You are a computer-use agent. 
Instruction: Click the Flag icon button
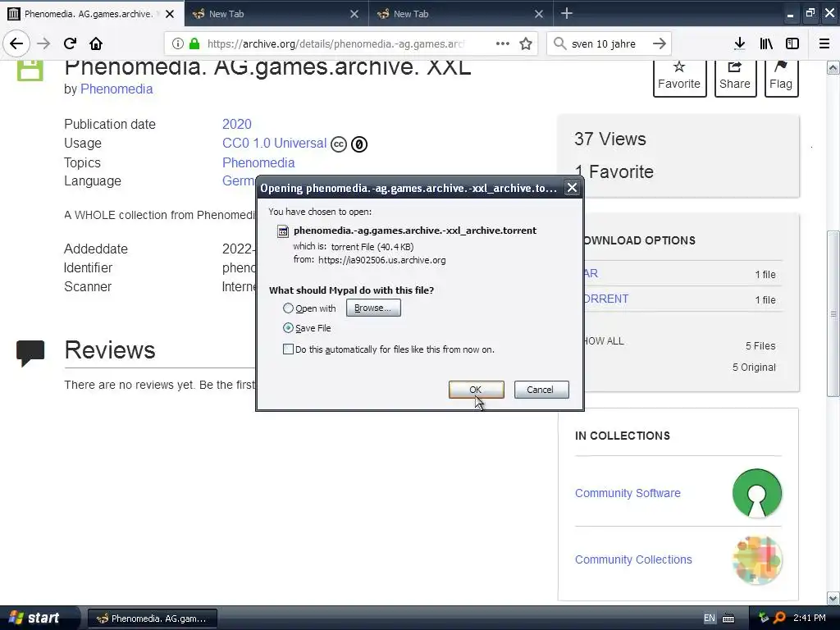pyautogui.click(x=781, y=78)
